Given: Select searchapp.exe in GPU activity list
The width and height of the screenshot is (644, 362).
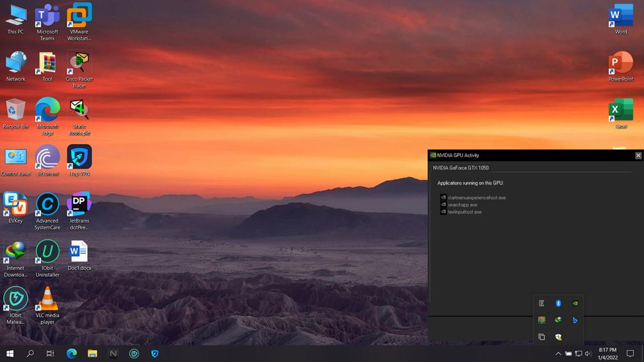Looking at the screenshot, I should coord(462,205).
